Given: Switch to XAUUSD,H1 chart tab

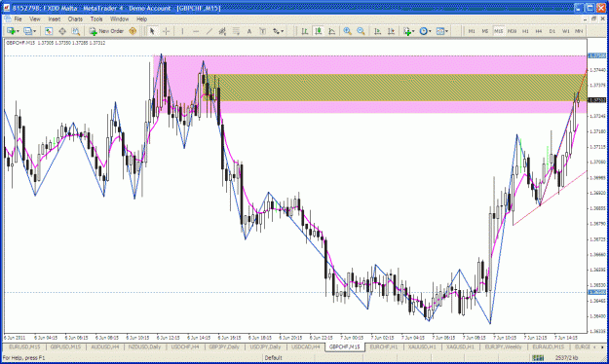Looking at the screenshot, I should pos(422,346).
